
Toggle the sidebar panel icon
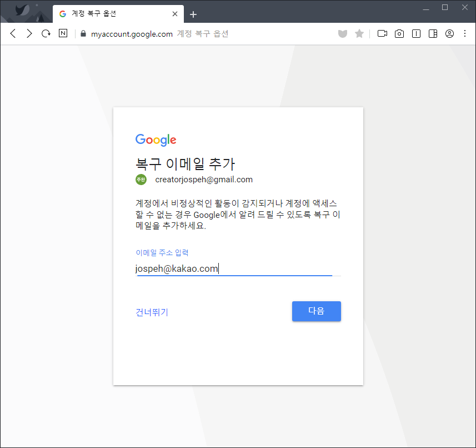[x=433, y=33]
